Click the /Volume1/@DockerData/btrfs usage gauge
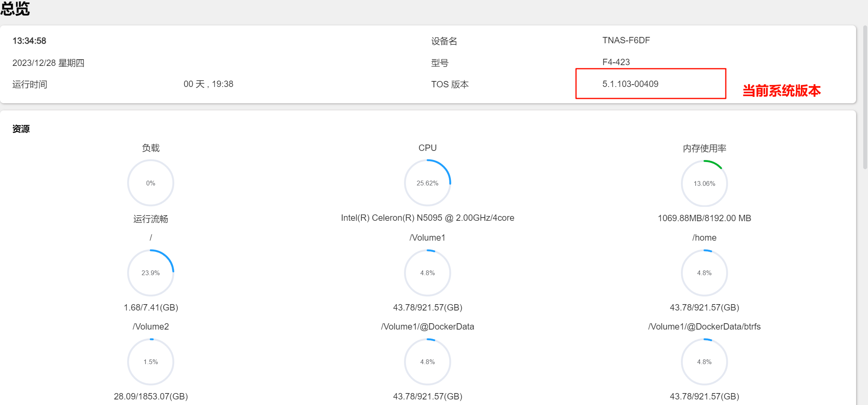This screenshot has height=405, width=868. pyautogui.click(x=704, y=362)
